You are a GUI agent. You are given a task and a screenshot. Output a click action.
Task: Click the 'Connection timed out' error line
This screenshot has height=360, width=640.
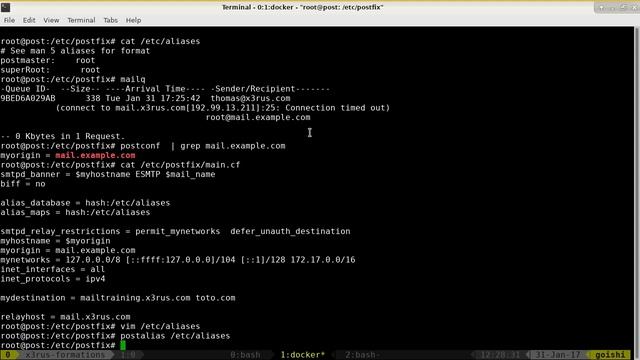(x=223, y=108)
